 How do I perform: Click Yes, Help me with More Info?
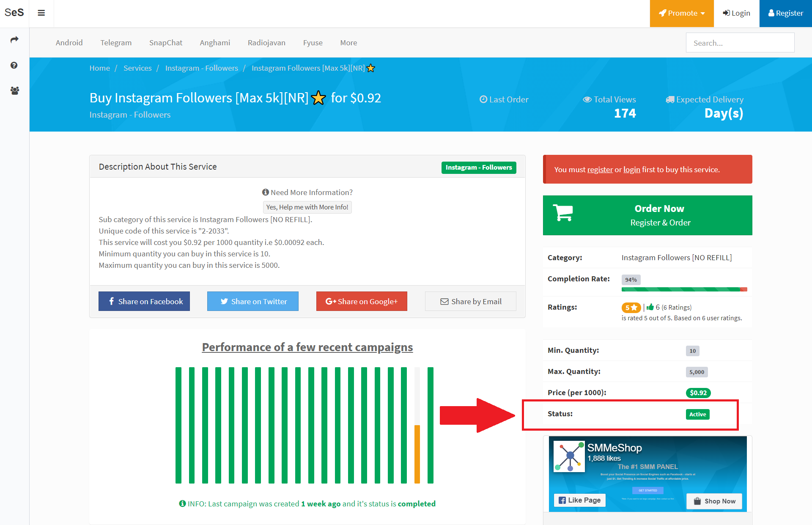pyautogui.click(x=307, y=207)
